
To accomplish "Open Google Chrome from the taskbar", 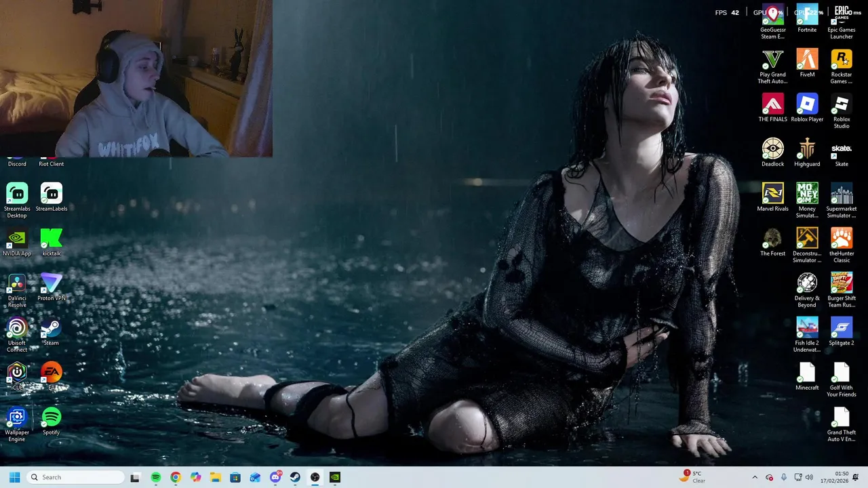I will [x=176, y=477].
